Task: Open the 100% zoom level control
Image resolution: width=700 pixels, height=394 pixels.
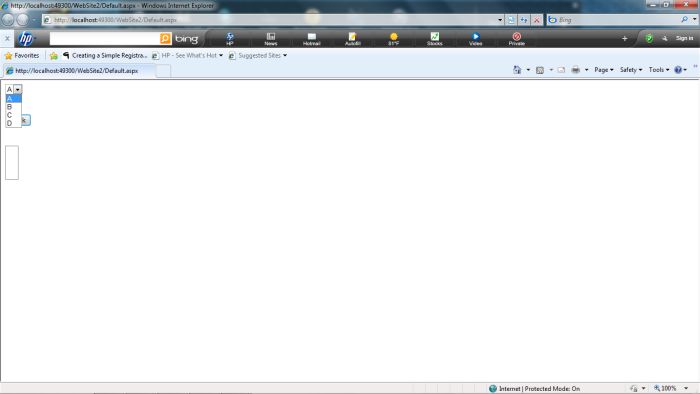Action: click(671, 389)
